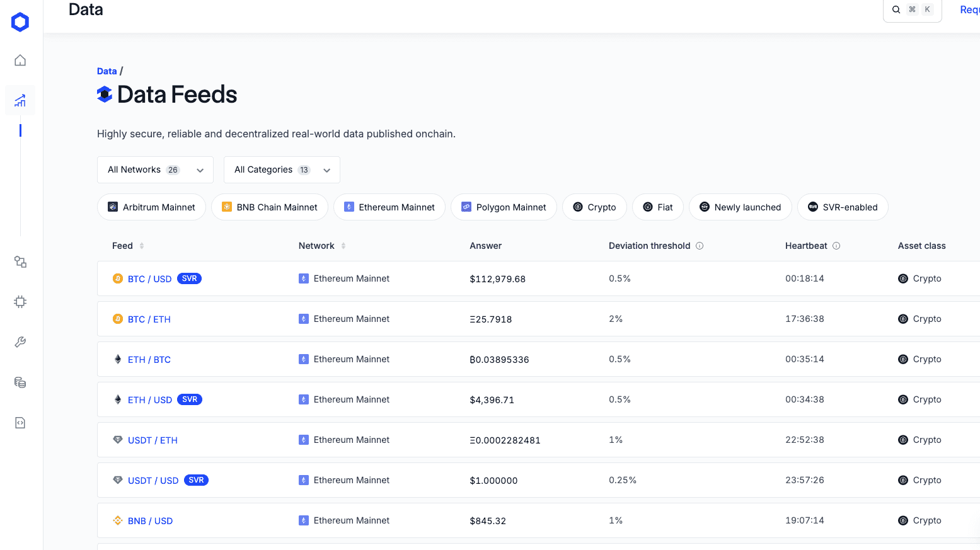The width and height of the screenshot is (980, 550).
Task: Click the Tether icon in USDT / ETH row
Action: [x=118, y=440]
